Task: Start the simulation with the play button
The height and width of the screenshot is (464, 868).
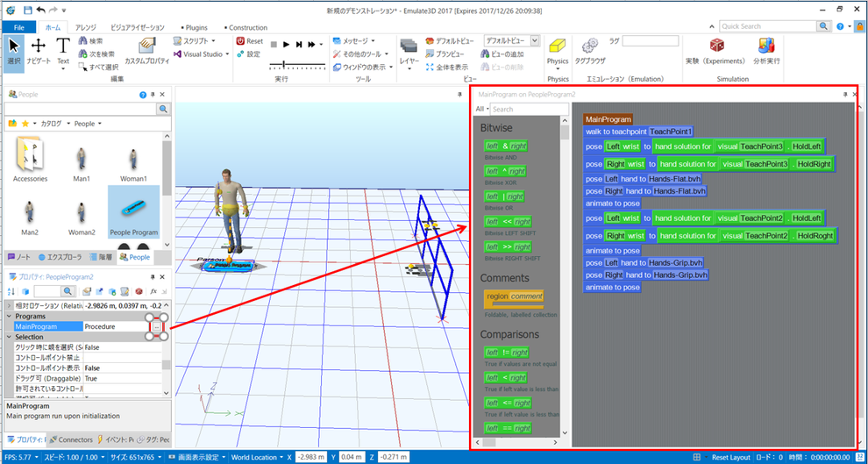Action: 286,45
